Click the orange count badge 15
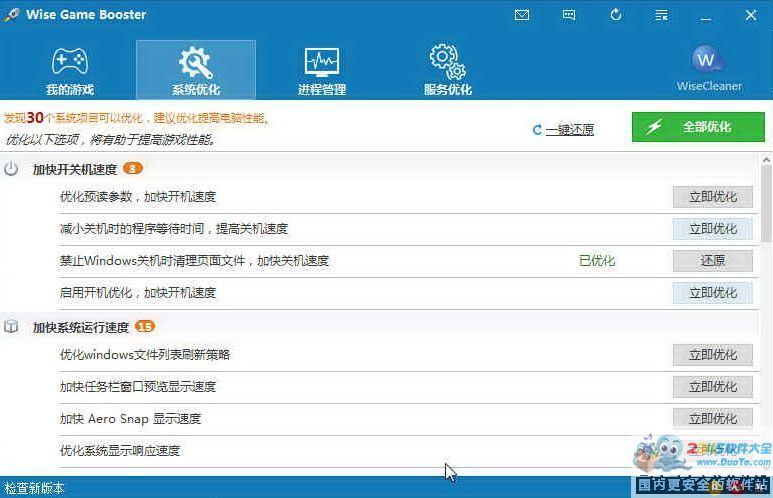The height and width of the screenshot is (498, 773). (x=144, y=326)
